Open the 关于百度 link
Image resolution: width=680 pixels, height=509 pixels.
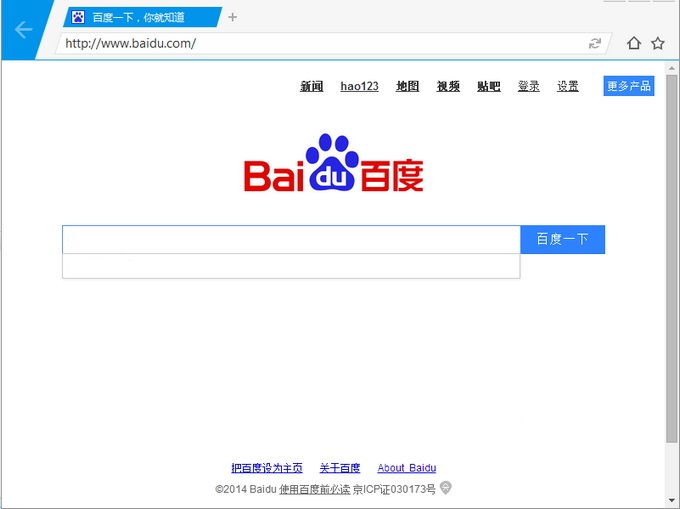[340, 468]
